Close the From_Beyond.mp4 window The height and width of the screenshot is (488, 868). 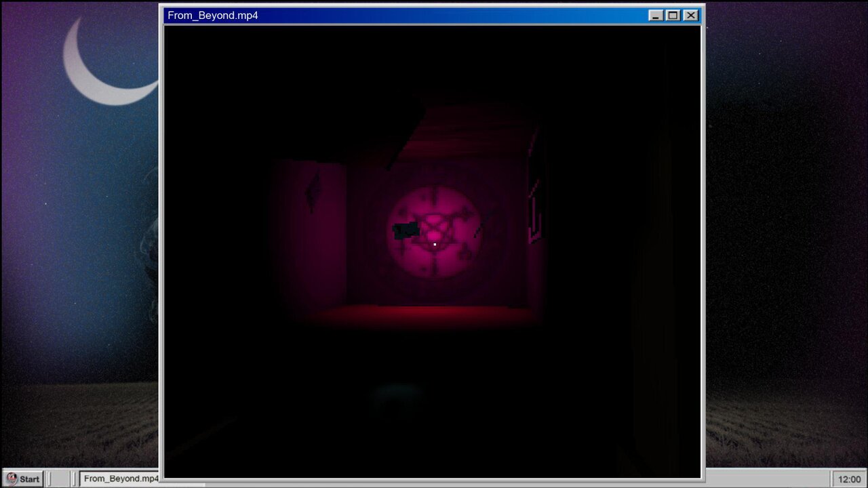[x=690, y=15]
